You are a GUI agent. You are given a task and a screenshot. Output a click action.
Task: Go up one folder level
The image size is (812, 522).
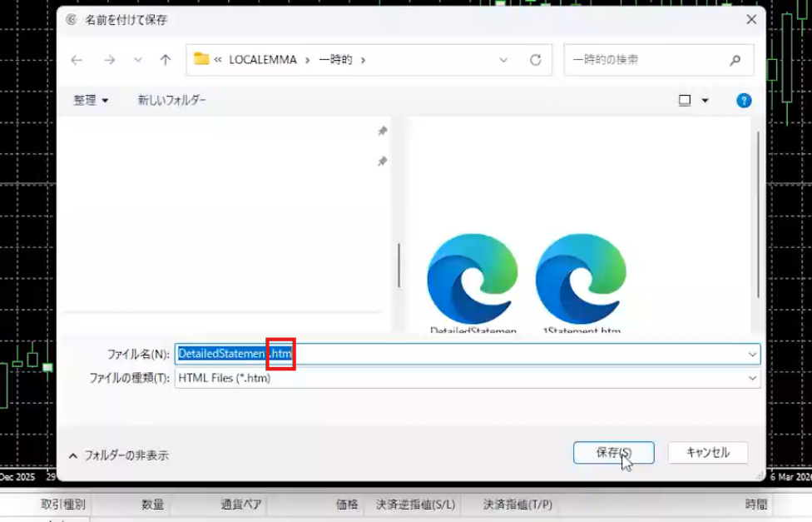point(166,60)
